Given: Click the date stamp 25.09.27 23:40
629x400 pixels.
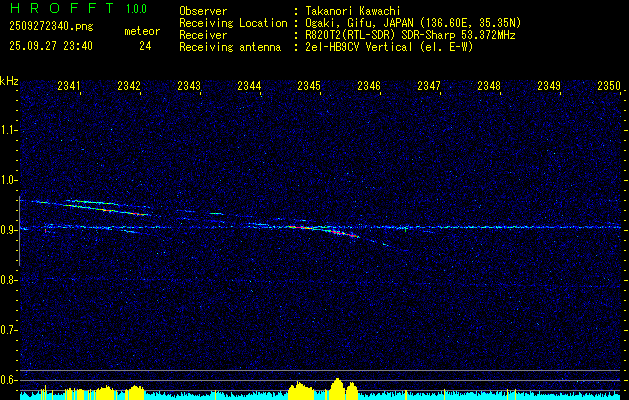Looking at the screenshot, I should click(x=51, y=46).
